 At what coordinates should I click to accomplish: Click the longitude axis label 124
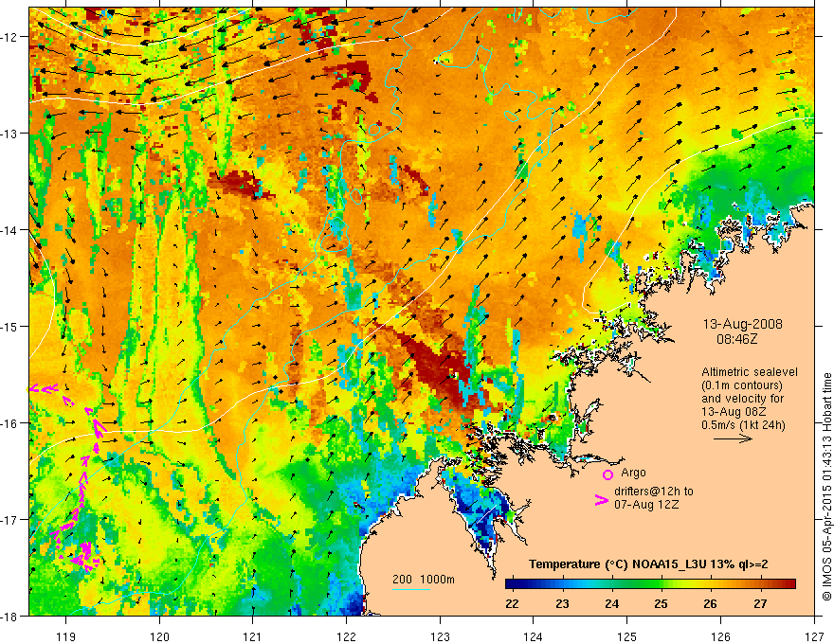click(534, 636)
